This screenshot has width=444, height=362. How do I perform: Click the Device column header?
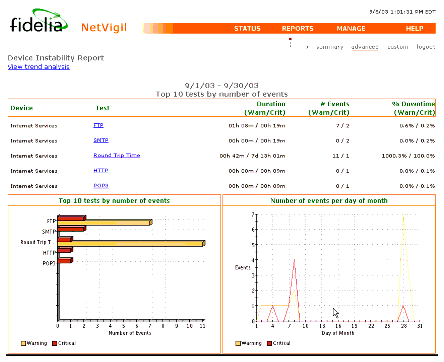pos(22,108)
